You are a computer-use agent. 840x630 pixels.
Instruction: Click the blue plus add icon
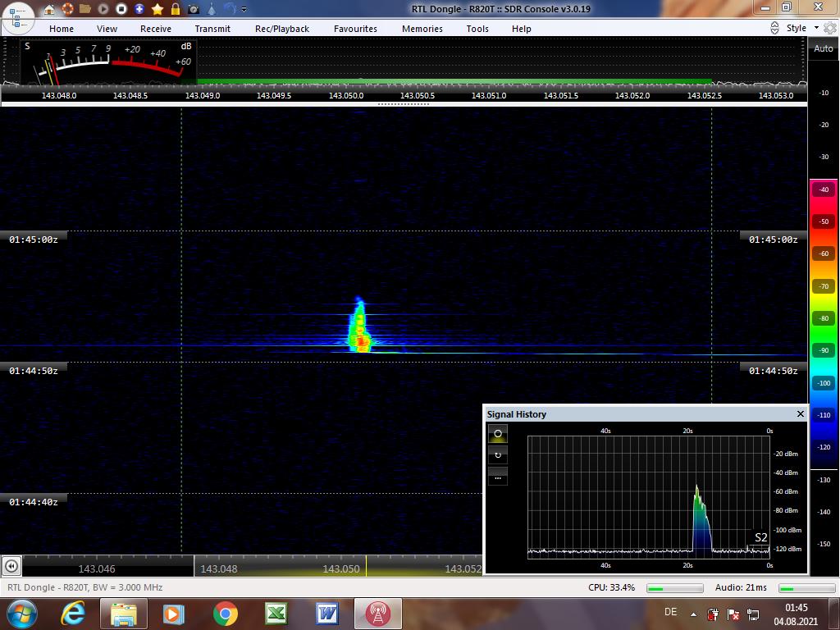pos(139,8)
